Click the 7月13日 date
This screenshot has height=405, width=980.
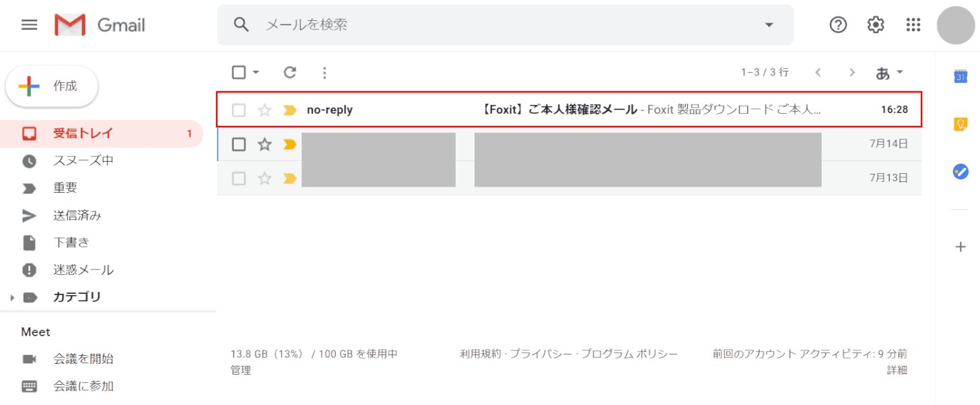click(888, 179)
